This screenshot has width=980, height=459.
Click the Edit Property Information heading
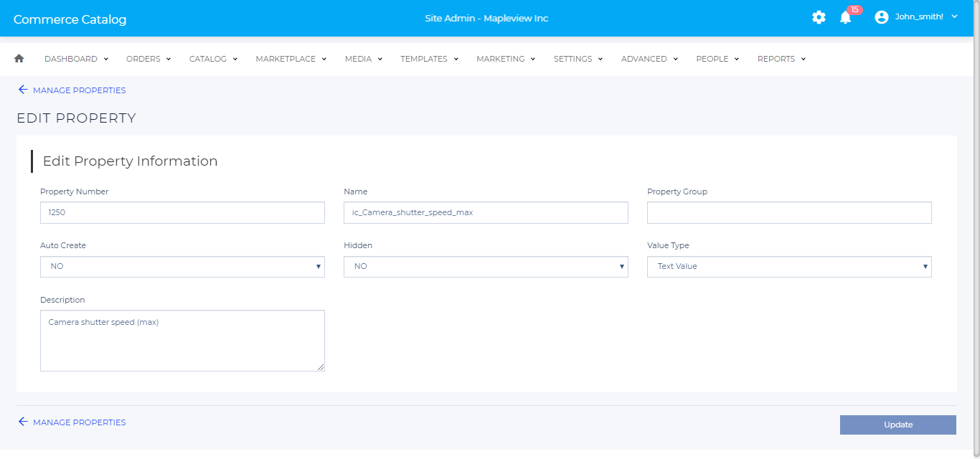click(x=131, y=161)
